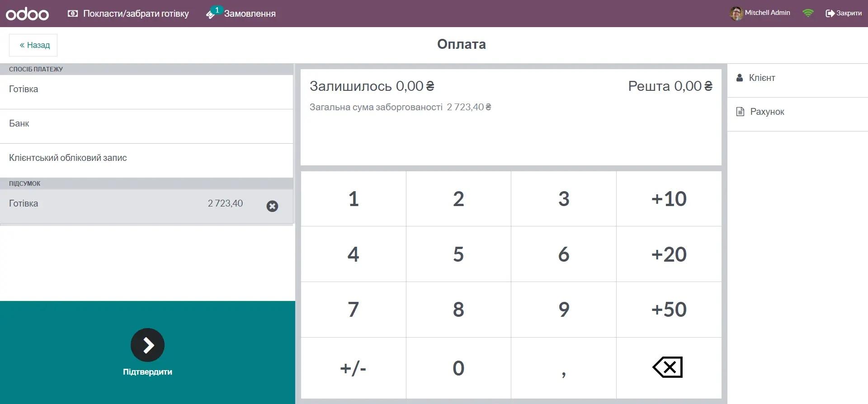The image size is (868, 404).
Task: Toggle sign with the +/- key
Action: pos(354,368)
